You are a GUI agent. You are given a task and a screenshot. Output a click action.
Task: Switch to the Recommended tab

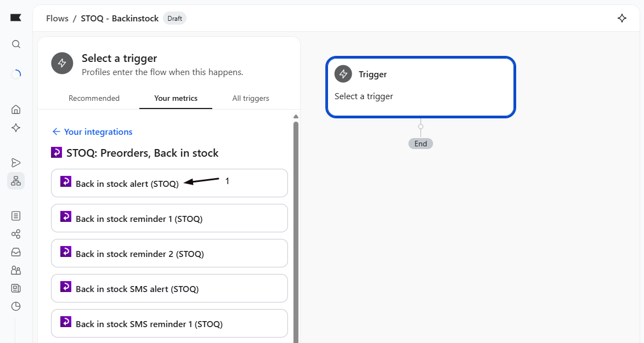(x=94, y=99)
